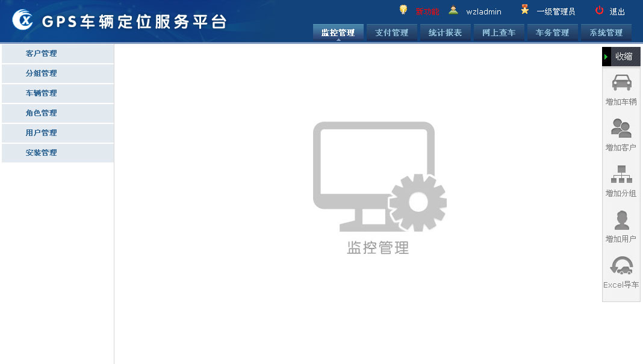Viewport: 643px width, 364px height.
Task: Choose 角色管理 in the side menu
Action: tap(42, 113)
